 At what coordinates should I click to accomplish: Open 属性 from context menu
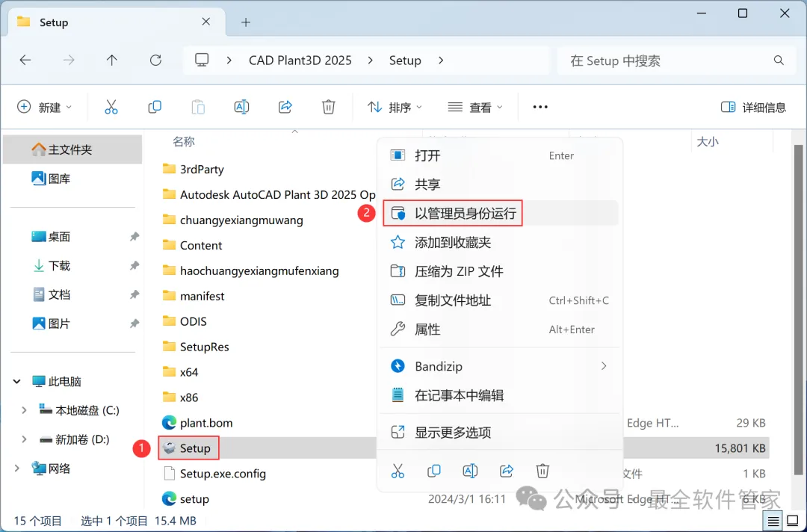[499, 330]
